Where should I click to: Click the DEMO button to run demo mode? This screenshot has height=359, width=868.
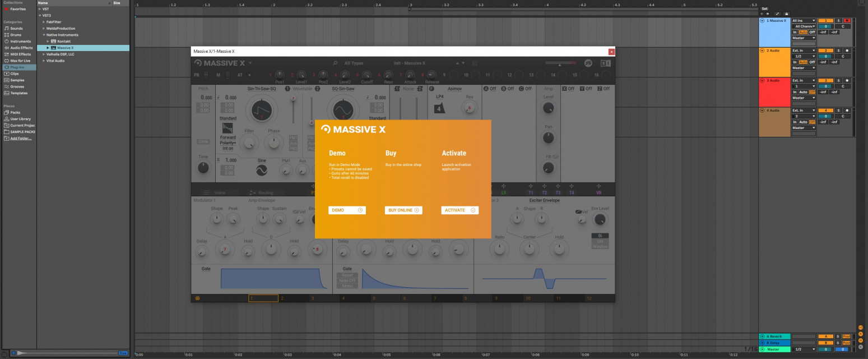(x=347, y=210)
